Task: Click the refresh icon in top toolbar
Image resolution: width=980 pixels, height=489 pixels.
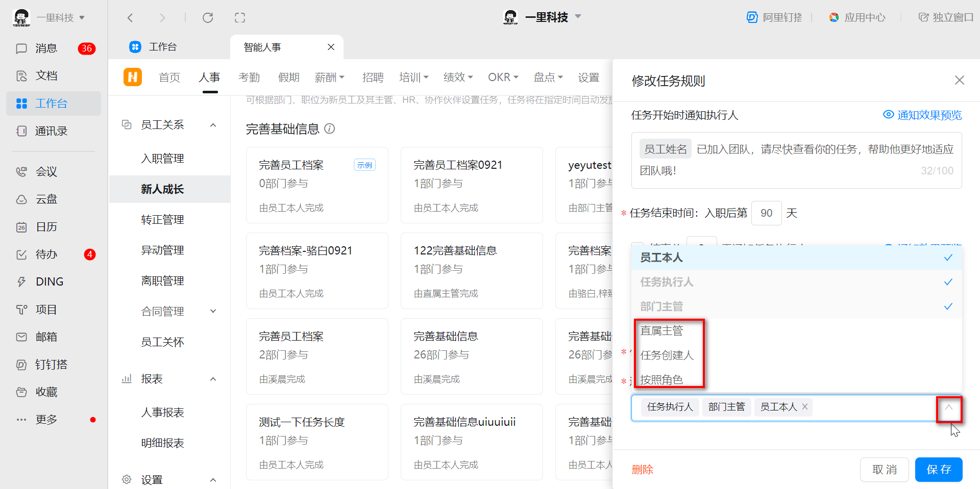Action: 207,18
